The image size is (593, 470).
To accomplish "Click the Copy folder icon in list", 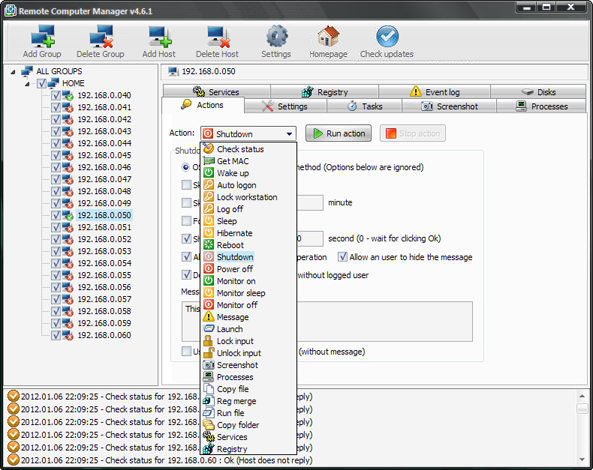I will pyautogui.click(x=208, y=425).
